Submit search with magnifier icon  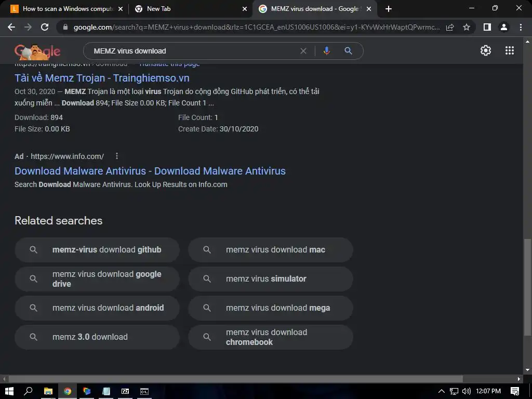click(x=348, y=51)
